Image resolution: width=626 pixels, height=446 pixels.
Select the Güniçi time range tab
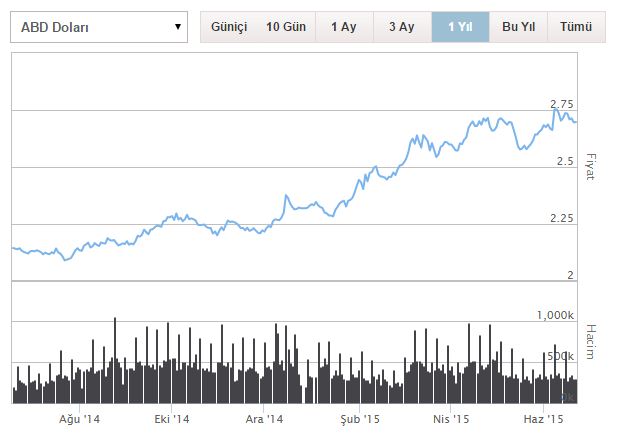coord(229,27)
